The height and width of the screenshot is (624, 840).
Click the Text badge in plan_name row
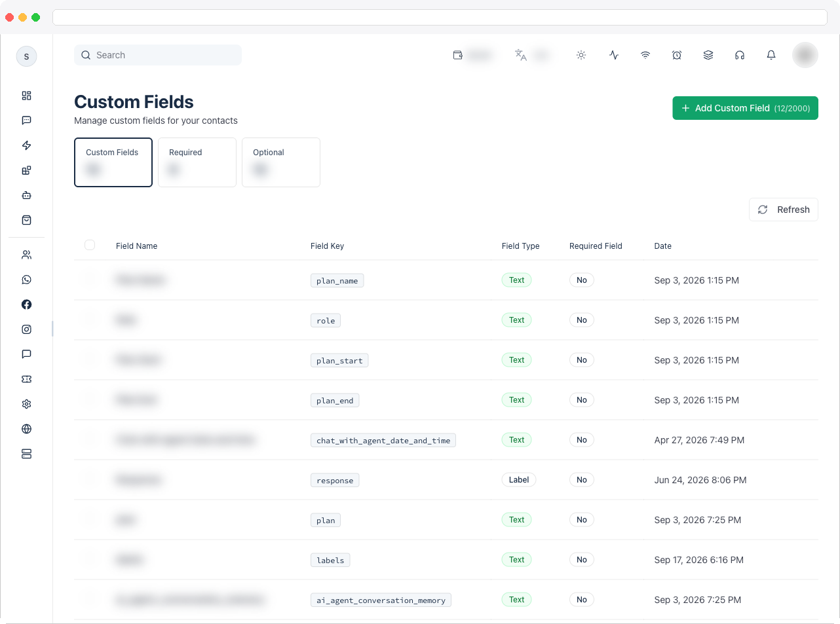tap(517, 280)
